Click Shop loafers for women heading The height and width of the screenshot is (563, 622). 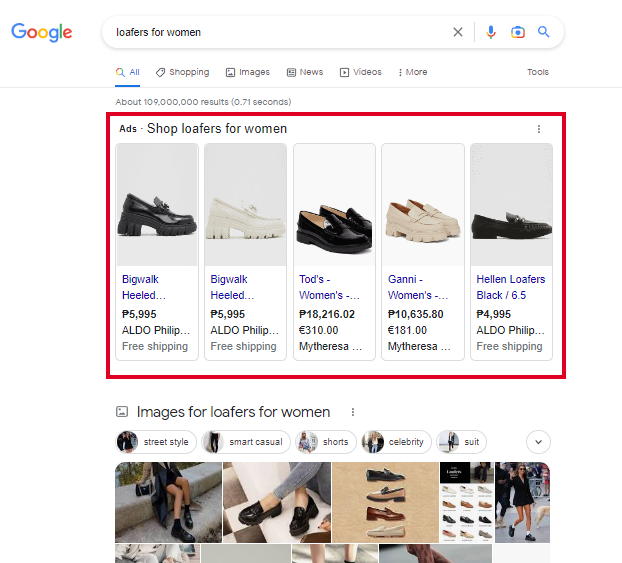tap(217, 129)
